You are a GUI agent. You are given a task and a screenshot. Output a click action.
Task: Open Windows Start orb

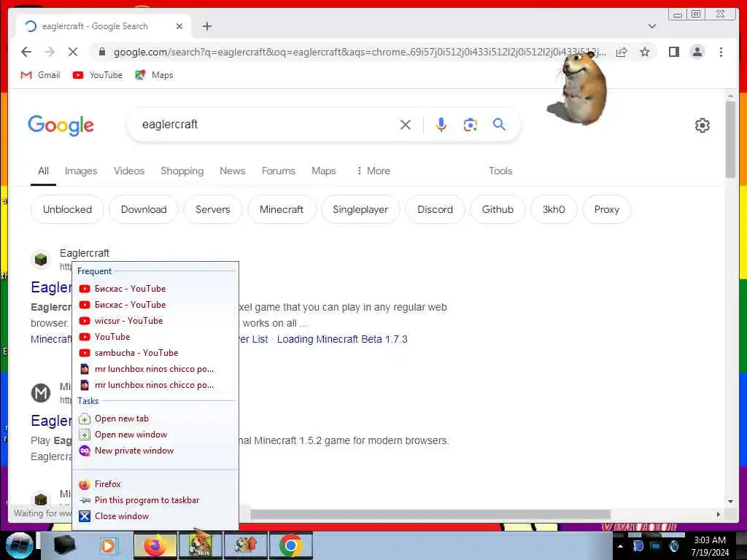19,545
